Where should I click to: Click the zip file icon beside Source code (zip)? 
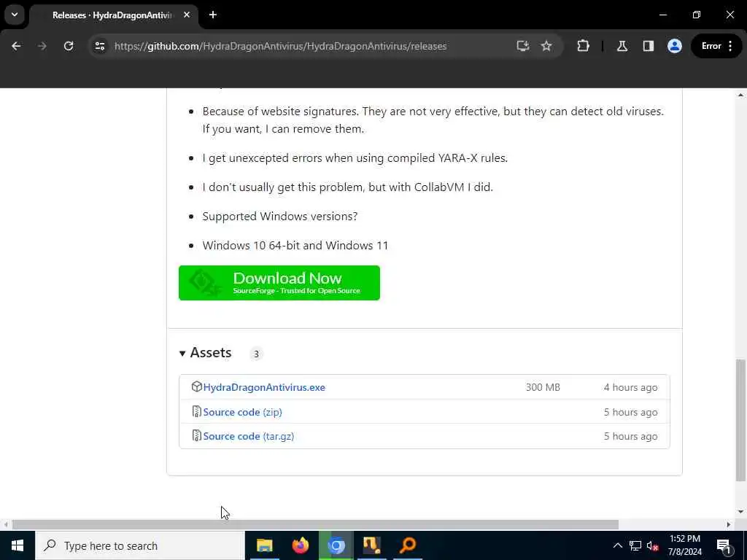click(x=196, y=411)
